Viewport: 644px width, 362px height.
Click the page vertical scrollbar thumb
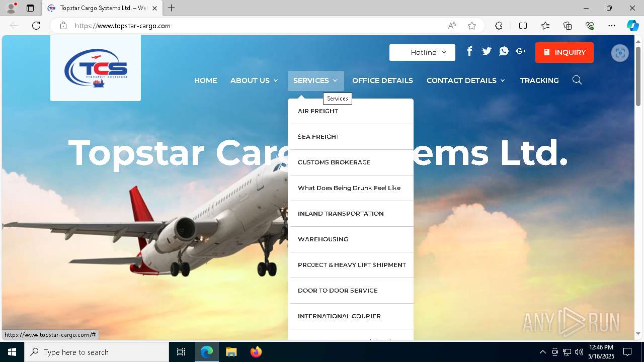tap(638, 76)
